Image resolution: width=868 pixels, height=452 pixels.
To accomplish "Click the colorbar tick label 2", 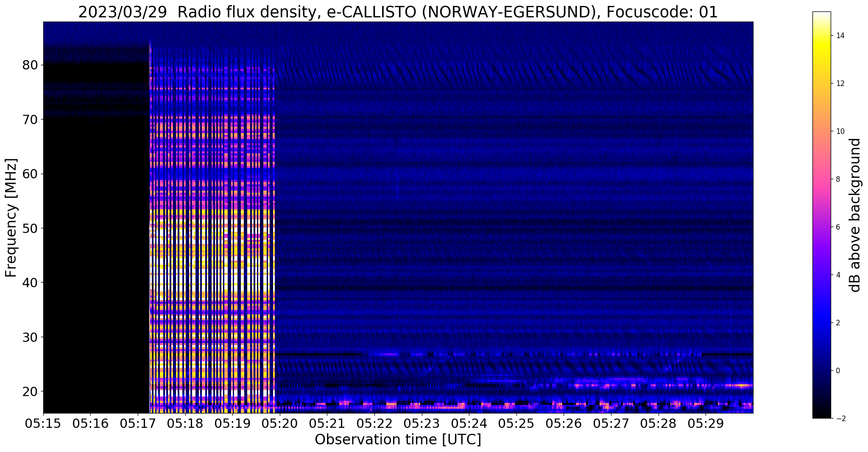I will point(837,323).
